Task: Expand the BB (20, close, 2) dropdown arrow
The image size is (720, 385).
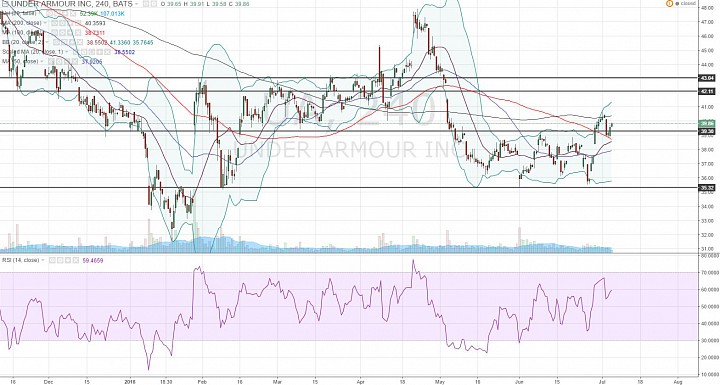Action: (x=47, y=42)
